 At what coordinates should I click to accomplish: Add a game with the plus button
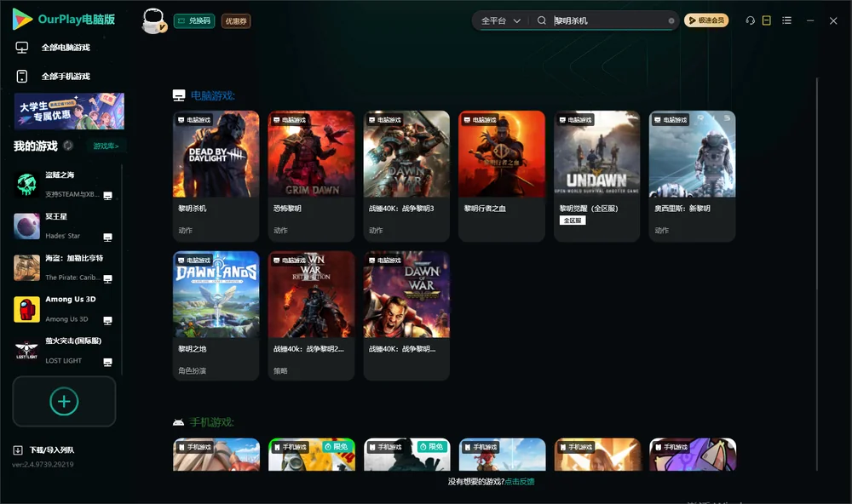point(64,401)
